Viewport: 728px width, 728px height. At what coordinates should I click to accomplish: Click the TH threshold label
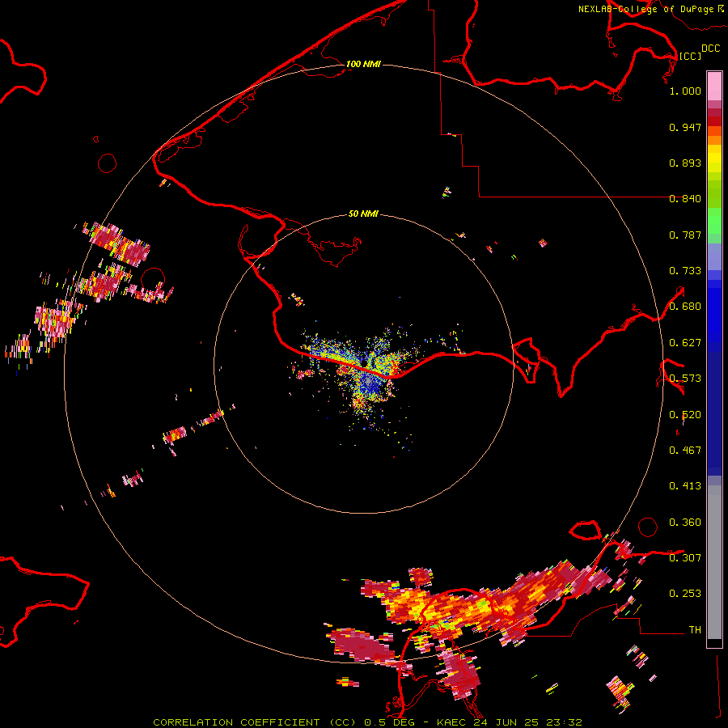695,630
